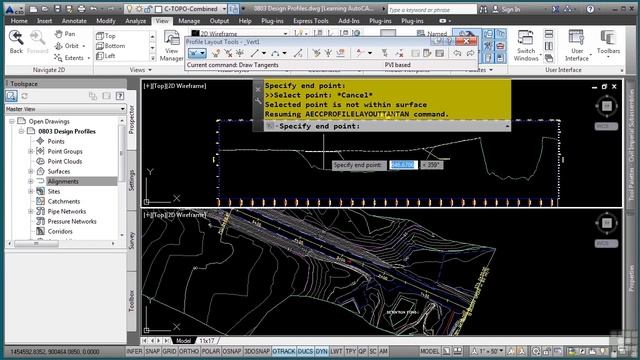Select the vertical curve tool
640x360 pixels.
276,53
